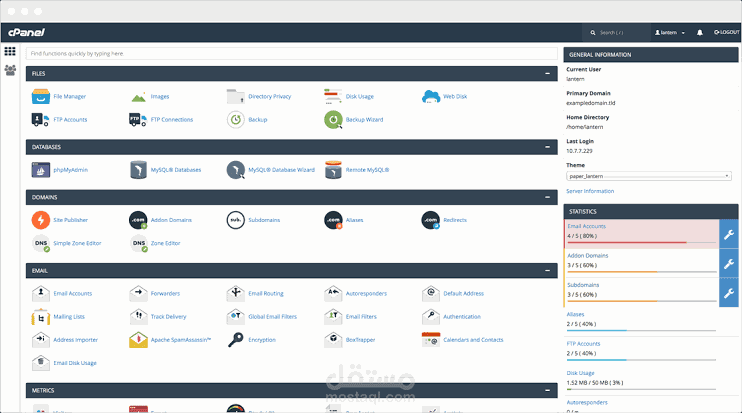742x413 pixels.
Task: Open the phpMyAdmin icon
Action: pos(41,170)
